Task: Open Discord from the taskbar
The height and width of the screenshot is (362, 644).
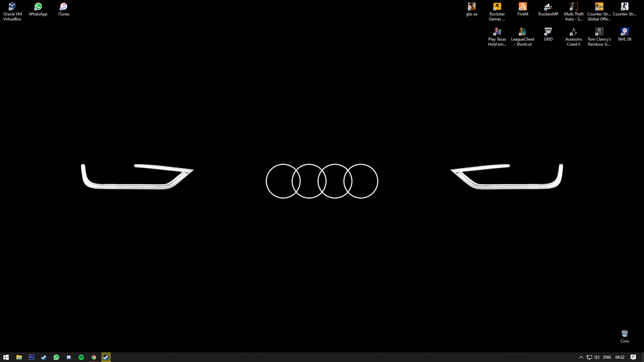Action: pyautogui.click(x=68, y=357)
